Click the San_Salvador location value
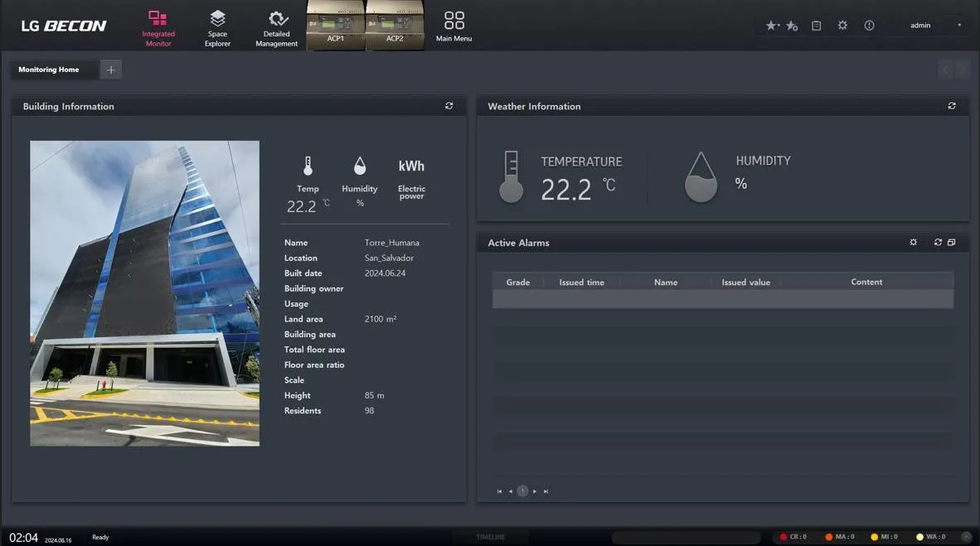The width and height of the screenshot is (980, 546). 389,258
